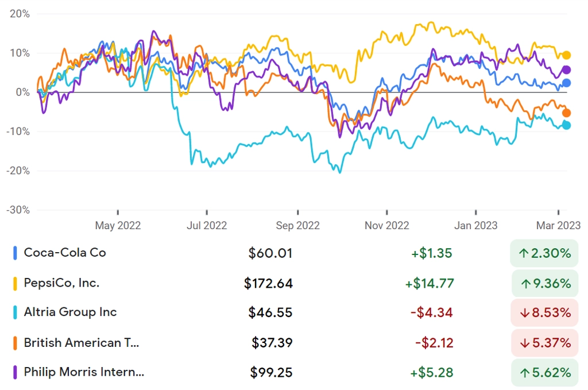Click the Coca-Cola Co blue color marker

tap(15, 253)
